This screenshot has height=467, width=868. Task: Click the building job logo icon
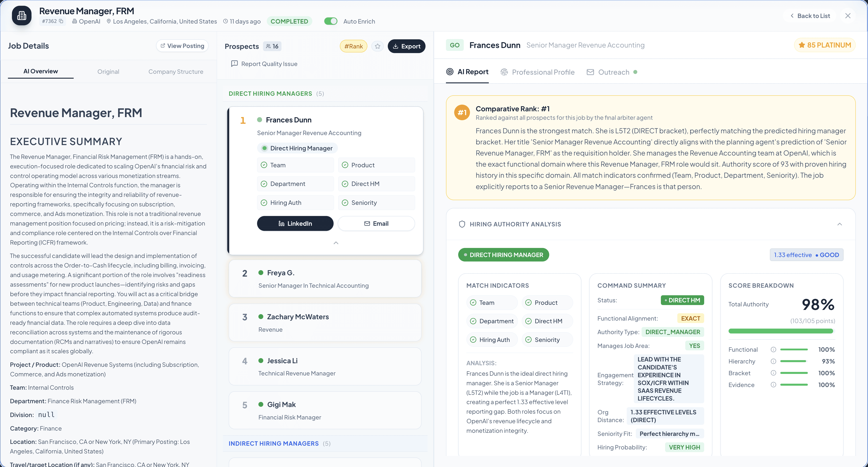click(22, 16)
